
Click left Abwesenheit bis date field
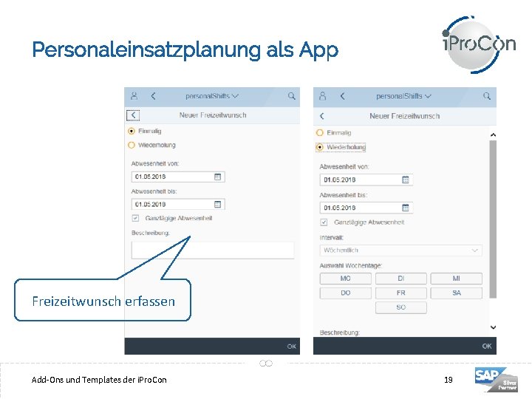click(178, 204)
